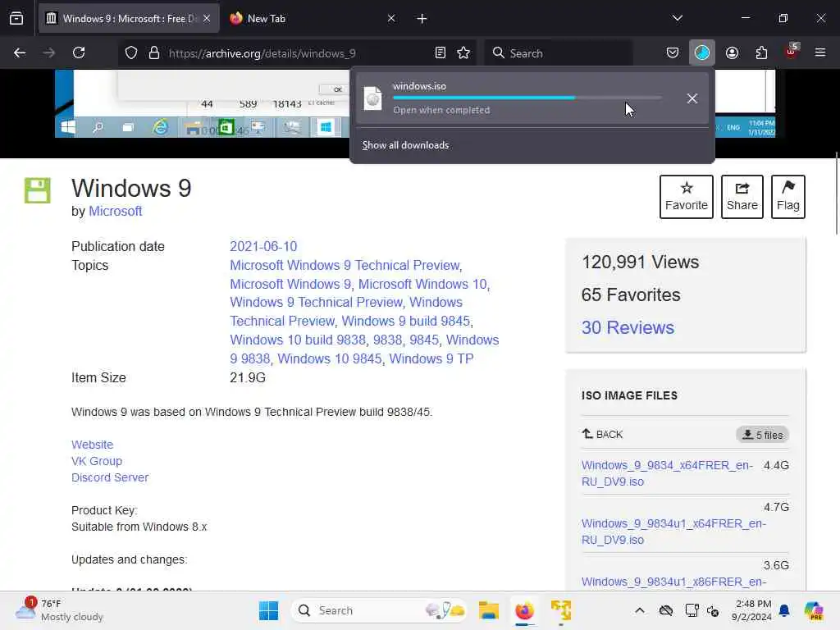This screenshot has height=630, width=840.
Task: View site security via the padlock icon
Action: (x=154, y=52)
